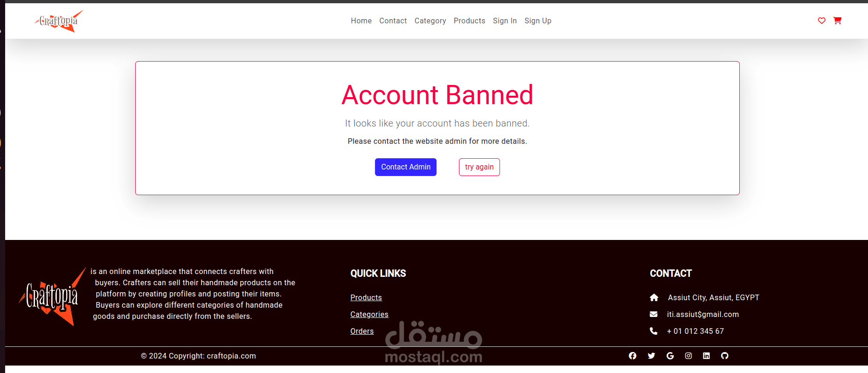Click the LinkedIn icon in footer
This screenshot has width=868, height=373.
[x=706, y=356]
